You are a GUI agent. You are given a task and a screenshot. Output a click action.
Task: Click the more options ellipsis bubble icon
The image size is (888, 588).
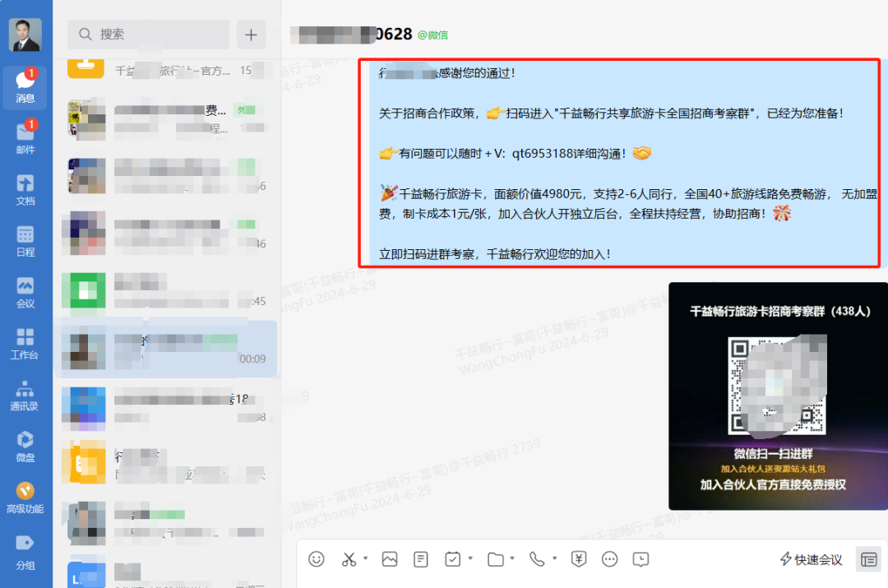point(610,559)
